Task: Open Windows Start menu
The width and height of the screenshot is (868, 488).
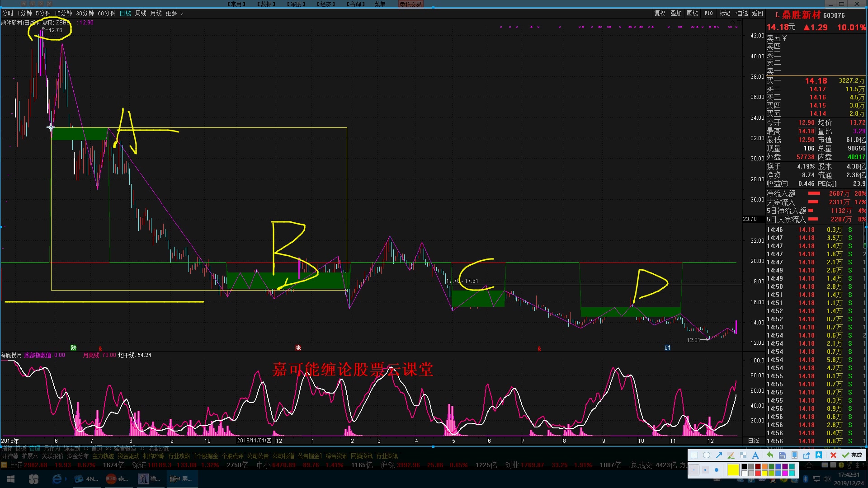Action: (x=11, y=479)
